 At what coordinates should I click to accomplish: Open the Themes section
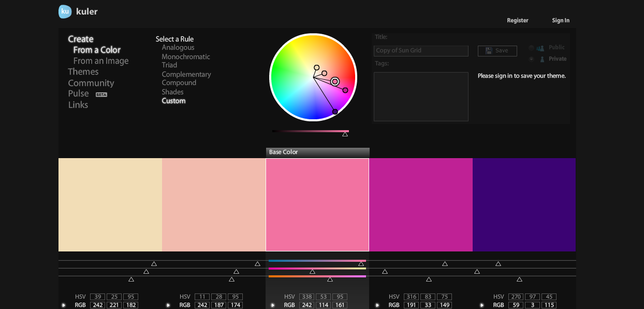coord(83,72)
